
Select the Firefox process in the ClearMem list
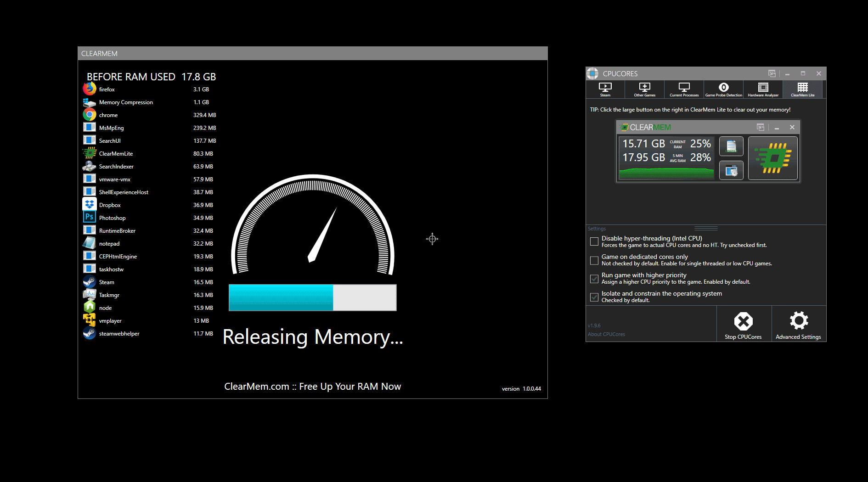pos(107,89)
